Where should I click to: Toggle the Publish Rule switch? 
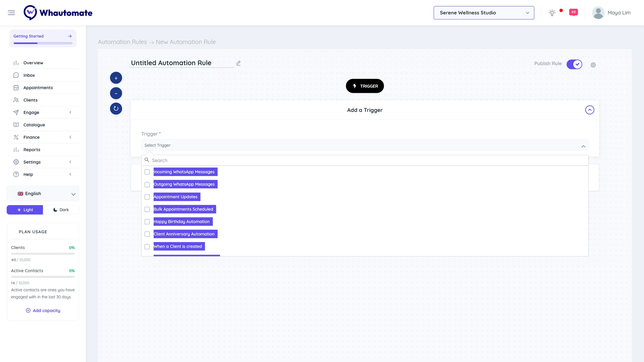[574, 64]
